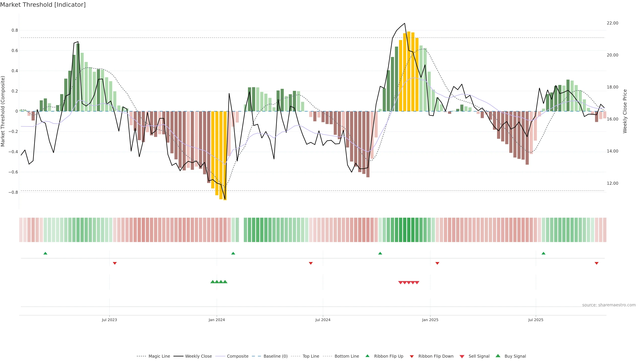Screen dimensions: 644x362
Task: Click the last red ribbon flip down marker
Action: tap(597, 263)
